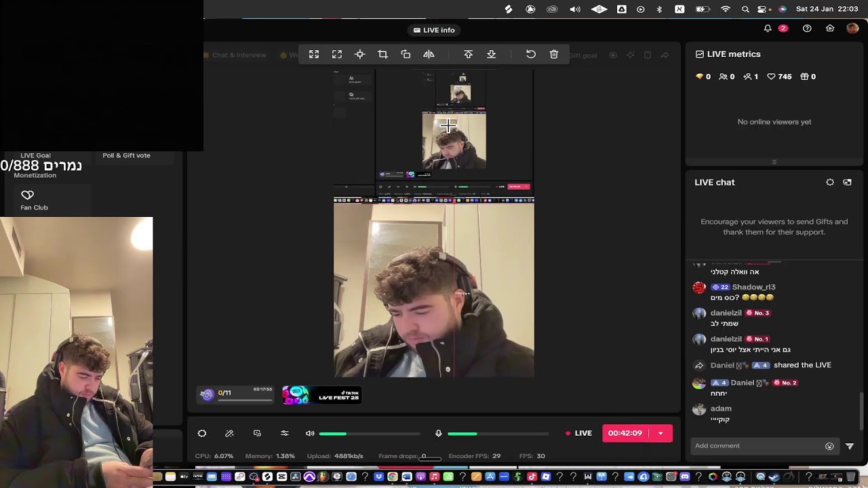
Task: Click the Upload 4881kb/s status
Action: tap(335, 456)
